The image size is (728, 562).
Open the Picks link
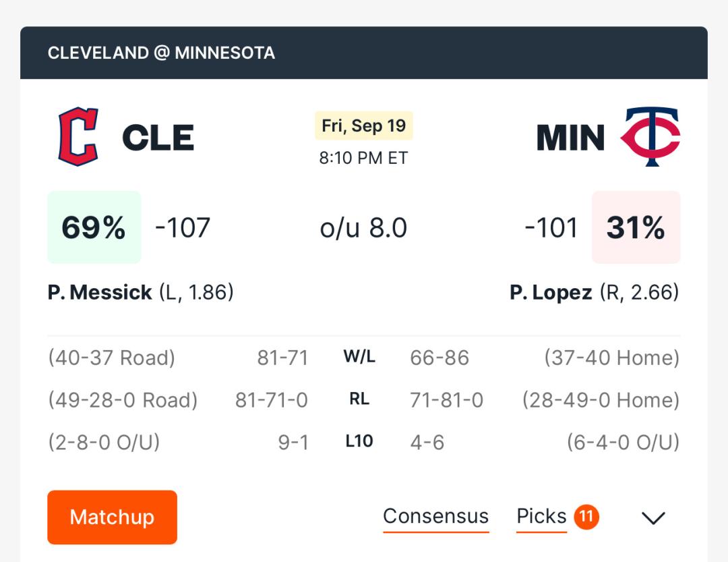[x=541, y=516]
